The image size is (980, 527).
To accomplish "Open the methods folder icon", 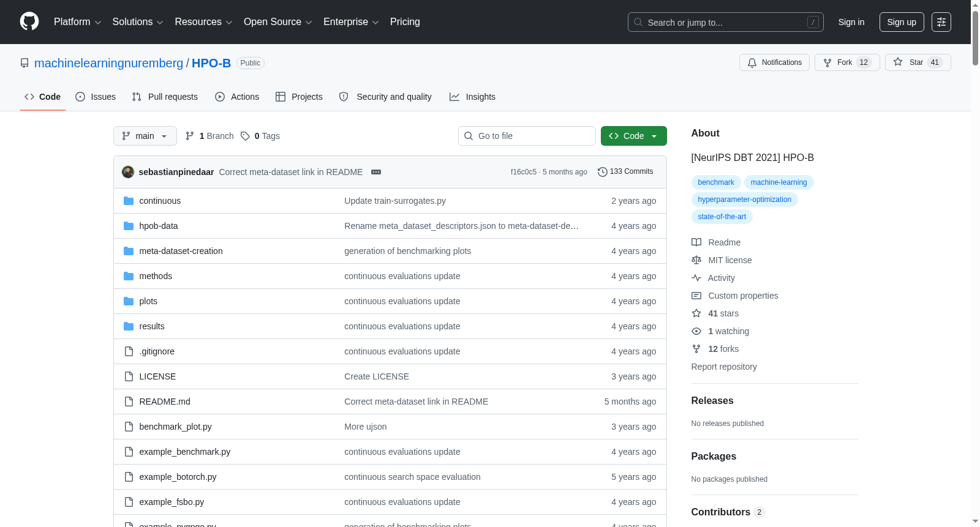I will [x=129, y=276].
